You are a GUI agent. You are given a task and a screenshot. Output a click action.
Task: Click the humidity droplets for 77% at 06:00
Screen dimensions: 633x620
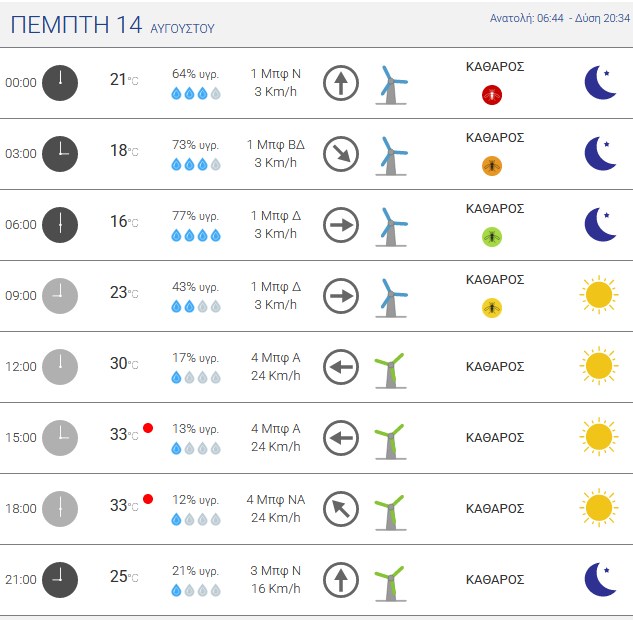click(196, 235)
